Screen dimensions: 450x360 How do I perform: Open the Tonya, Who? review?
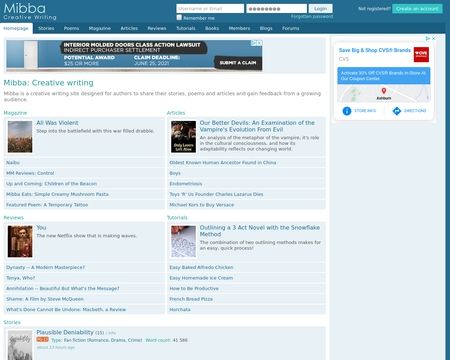click(x=20, y=278)
